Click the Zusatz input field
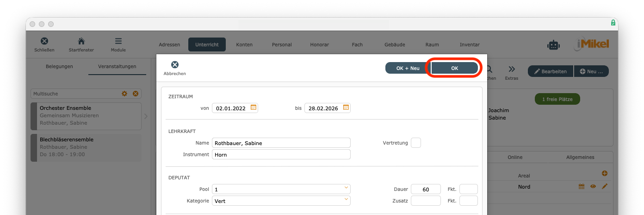The image size is (644, 215). coord(426,201)
